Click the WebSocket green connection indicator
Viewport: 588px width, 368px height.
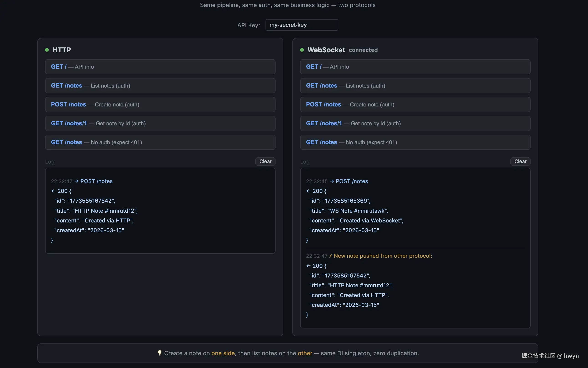(x=302, y=50)
